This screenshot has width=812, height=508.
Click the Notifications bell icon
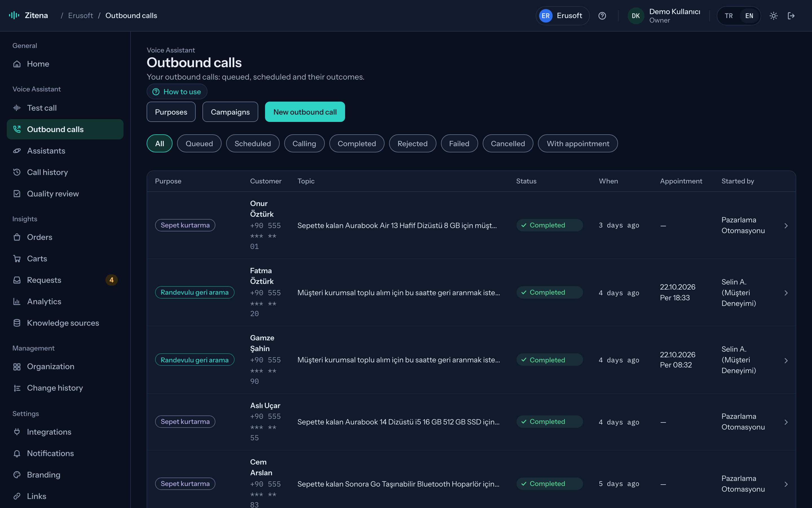point(17,454)
